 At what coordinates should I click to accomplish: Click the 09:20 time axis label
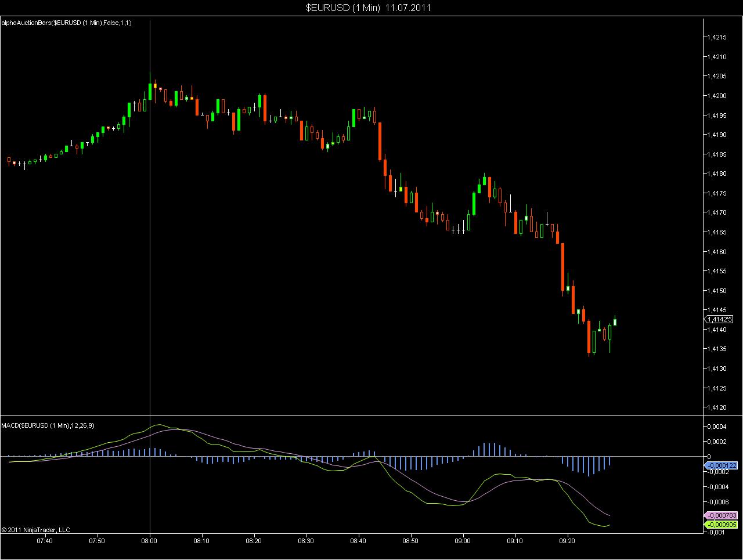point(567,541)
